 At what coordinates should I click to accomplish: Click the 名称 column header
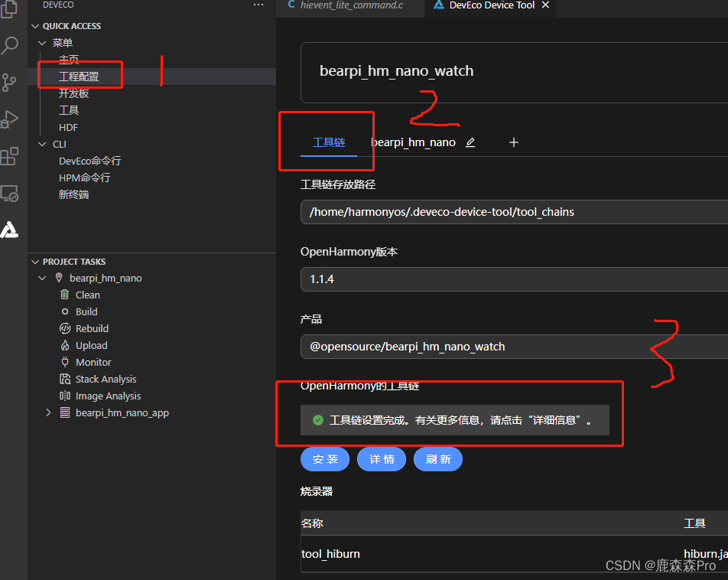click(312, 523)
